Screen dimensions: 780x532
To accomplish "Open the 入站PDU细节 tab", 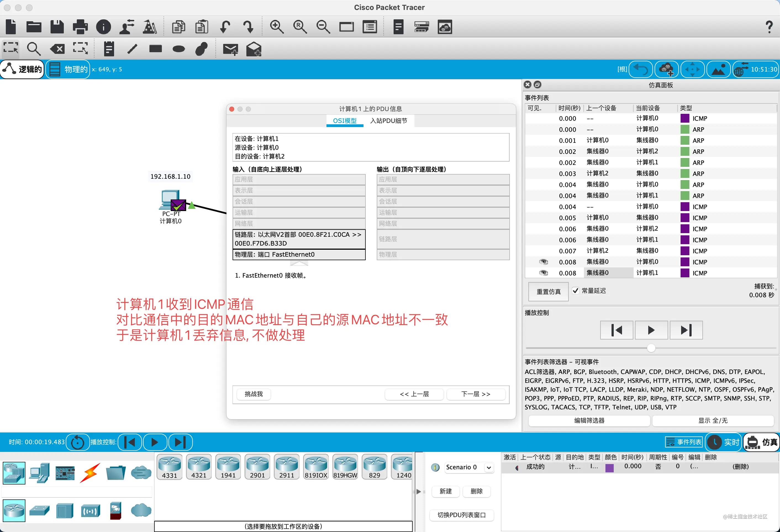I will point(389,120).
